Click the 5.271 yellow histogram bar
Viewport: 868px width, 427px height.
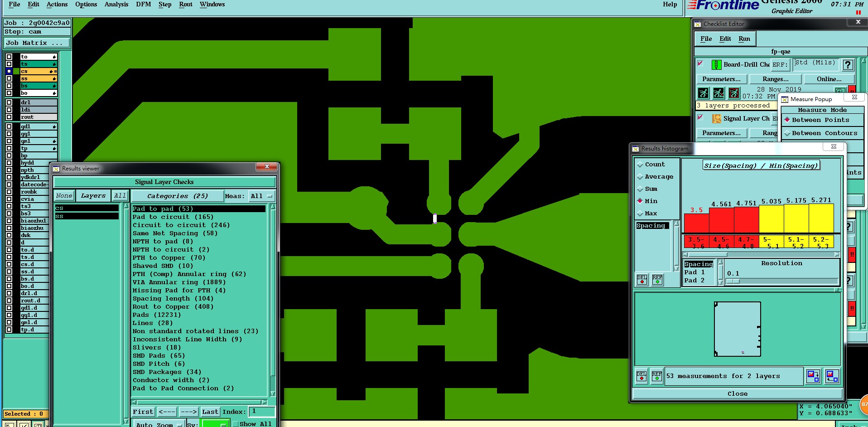pos(821,218)
